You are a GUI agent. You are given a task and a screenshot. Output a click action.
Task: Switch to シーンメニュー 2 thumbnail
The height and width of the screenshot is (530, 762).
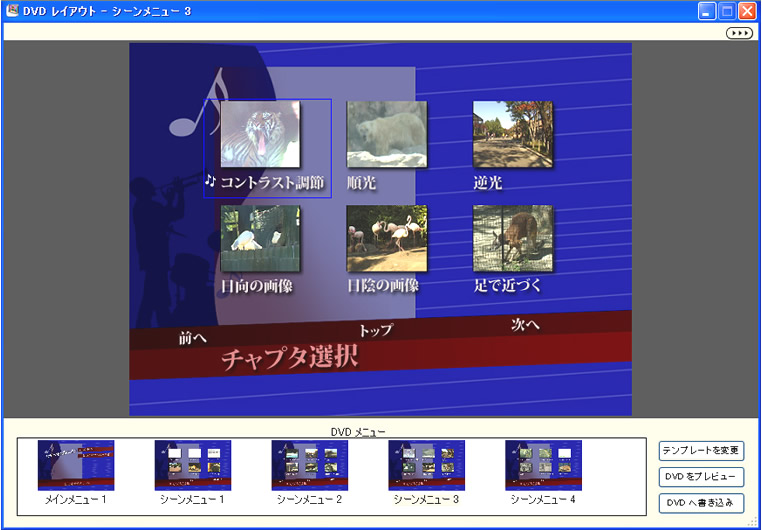tap(309, 465)
